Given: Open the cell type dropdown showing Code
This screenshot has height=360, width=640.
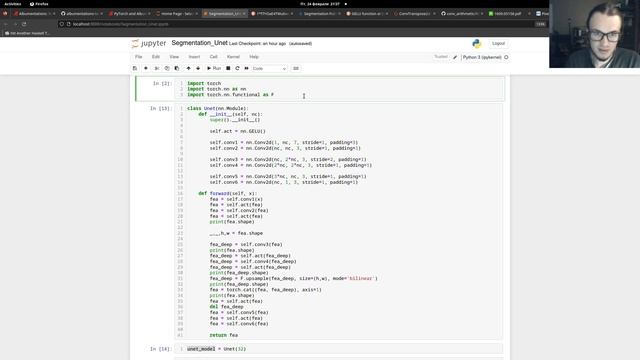Looking at the screenshot, I should pos(269,69).
